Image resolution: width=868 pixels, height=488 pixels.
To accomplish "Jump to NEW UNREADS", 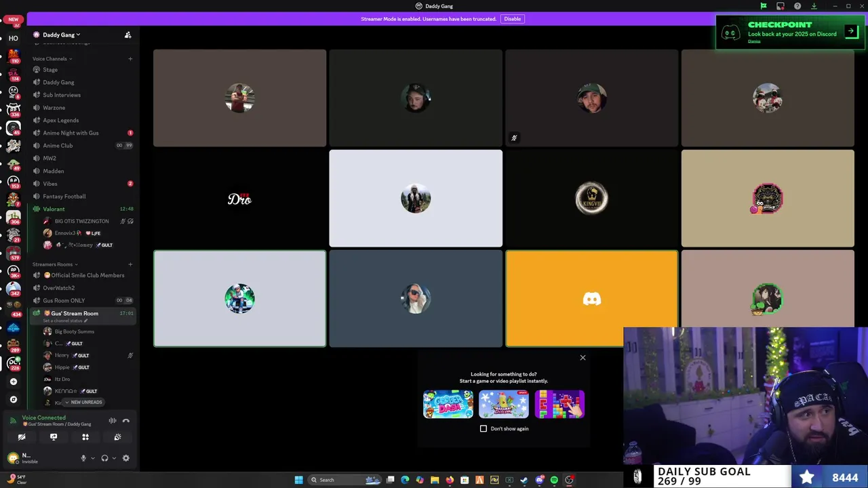I will [83, 402].
